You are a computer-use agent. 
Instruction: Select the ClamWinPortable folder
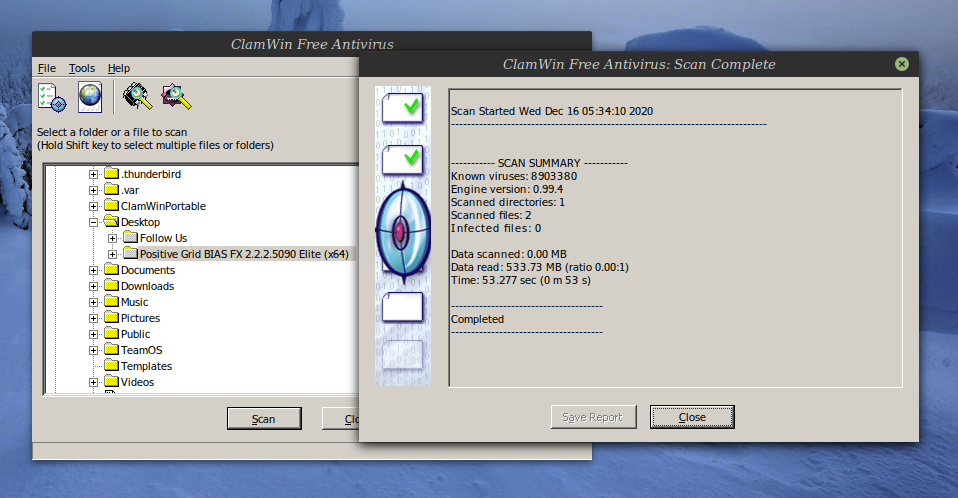tap(163, 206)
